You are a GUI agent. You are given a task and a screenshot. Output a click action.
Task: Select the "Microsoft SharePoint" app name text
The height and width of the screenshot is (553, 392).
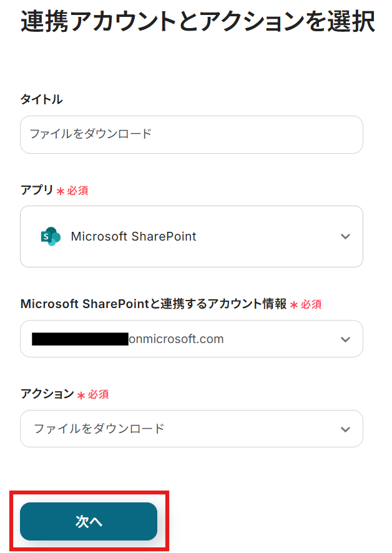click(134, 237)
